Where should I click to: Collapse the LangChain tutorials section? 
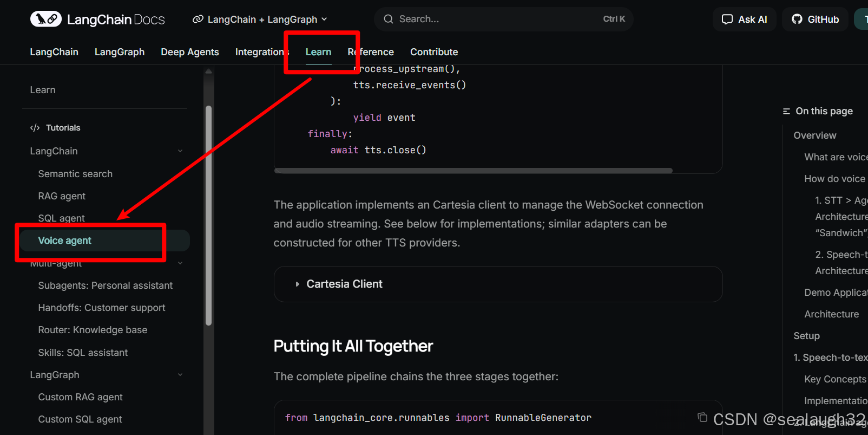pyautogui.click(x=180, y=151)
